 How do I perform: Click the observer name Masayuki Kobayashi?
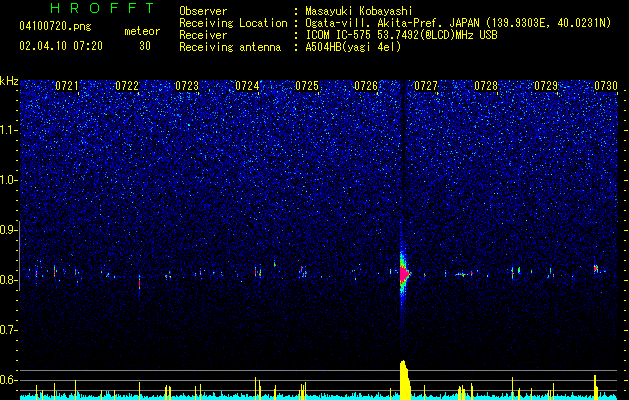point(359,11)
